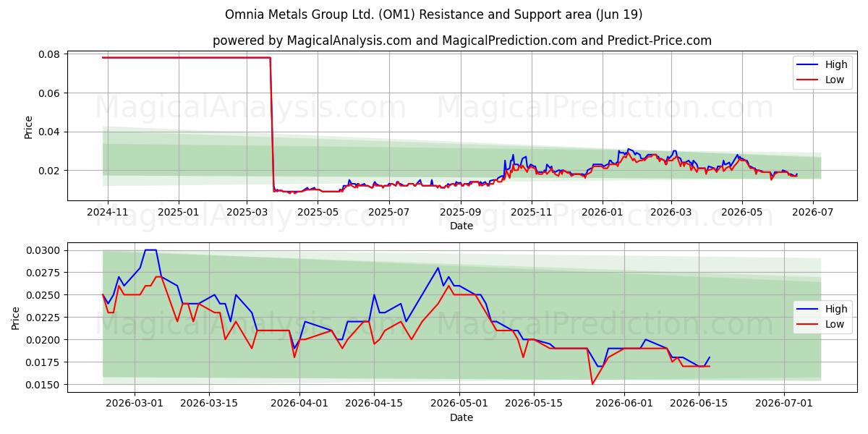Click the 0.08 tick on top chart
This screenshot has height=434, width=868.
click(48, 54)
